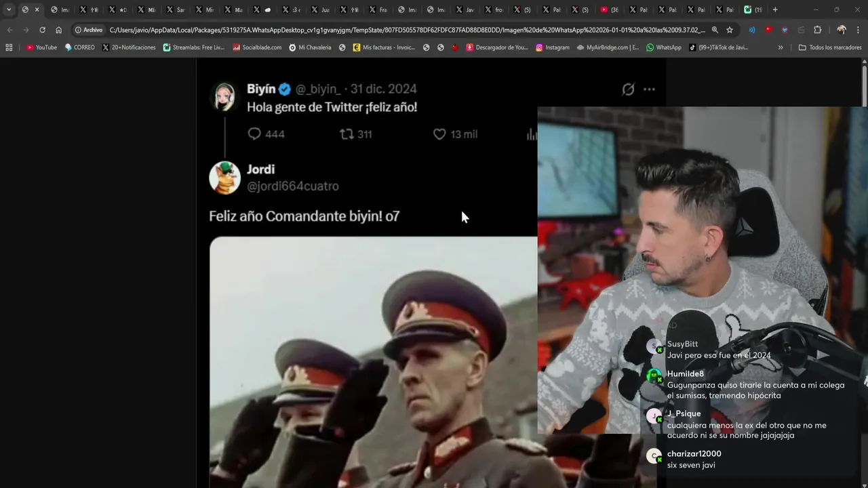The height and width of the screenshot is (488, 868).
Task: Open the '20+Notificaciones' X bookmark
Action: point(129,47)
